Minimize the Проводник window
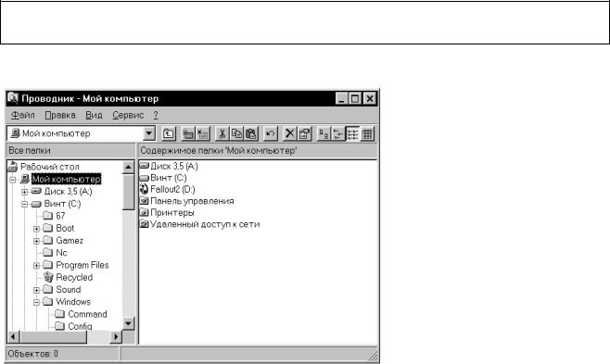Screen dimensions: 610x364 click(x=341, y=99)
